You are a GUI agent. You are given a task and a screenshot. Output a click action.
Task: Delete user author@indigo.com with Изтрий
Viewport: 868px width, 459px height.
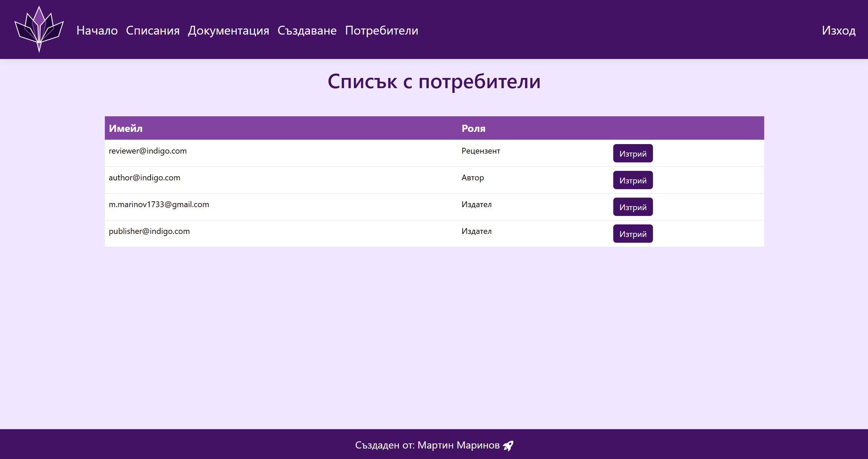coord(633,180)
